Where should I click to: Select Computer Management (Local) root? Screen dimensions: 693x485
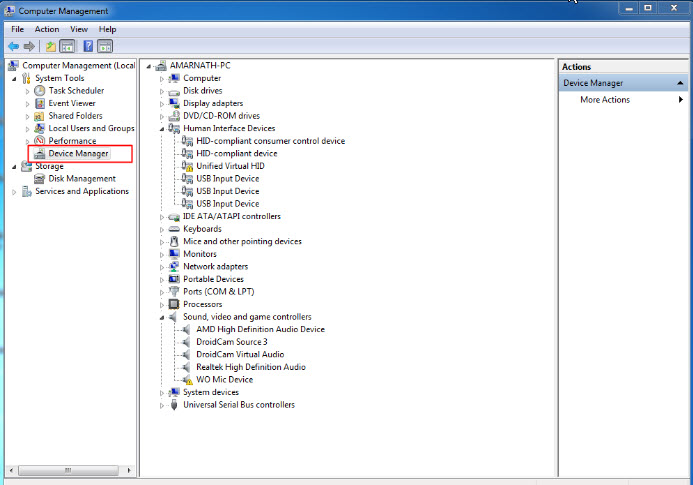click(x=79, y=65)
